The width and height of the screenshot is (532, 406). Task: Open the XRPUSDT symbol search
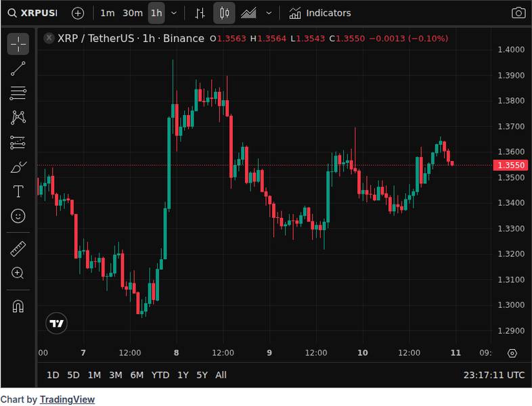(32, 14)
